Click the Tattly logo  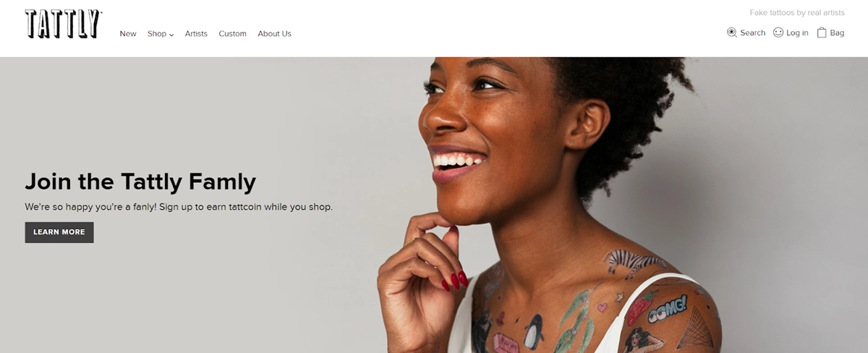[x=63, y=24]
